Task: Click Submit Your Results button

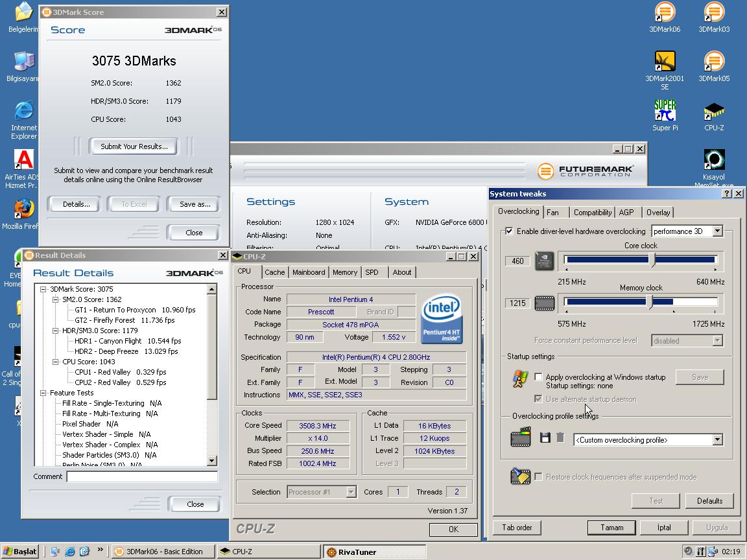Action: click(134, 146)
